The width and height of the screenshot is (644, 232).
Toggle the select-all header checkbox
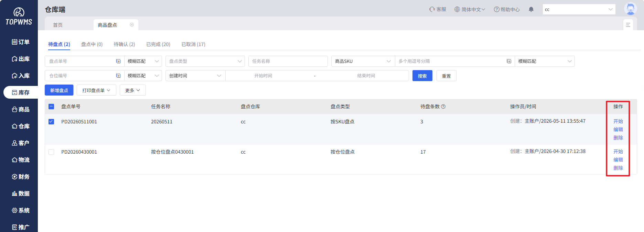tap(51, 107)
